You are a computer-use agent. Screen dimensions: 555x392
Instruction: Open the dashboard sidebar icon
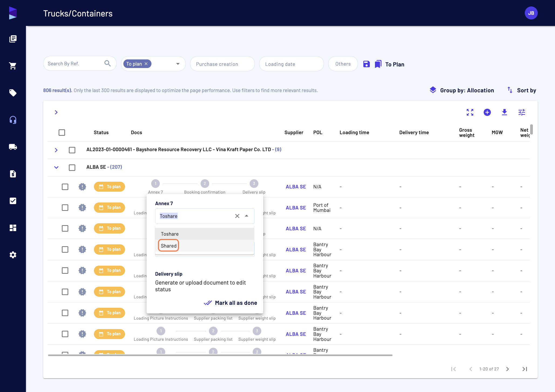click(13, 228)
